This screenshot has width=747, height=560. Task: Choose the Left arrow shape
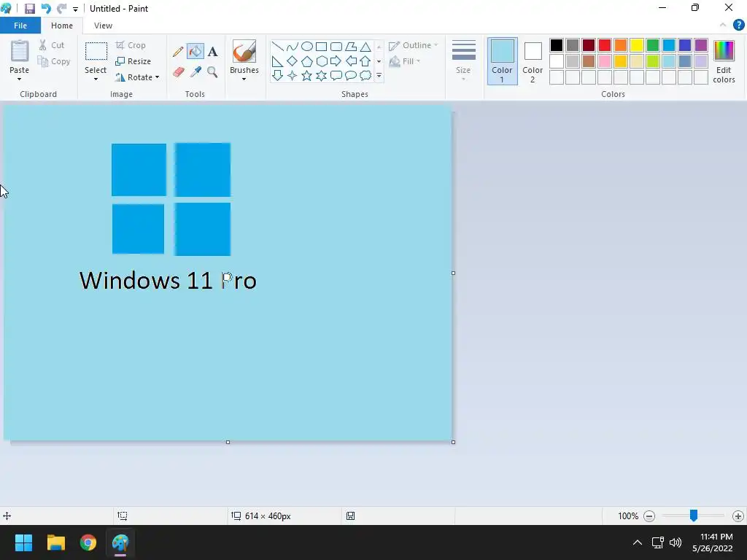point(351,61)
